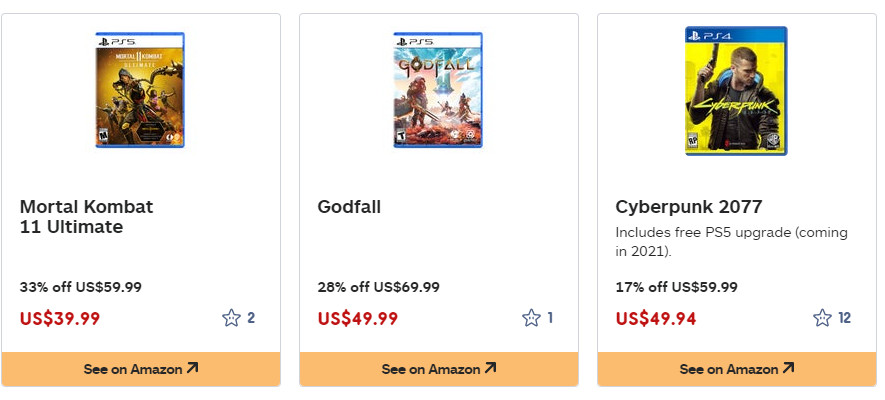Click arrow icon on Mortal Kombat Amazon button

(x=193, y=368)
